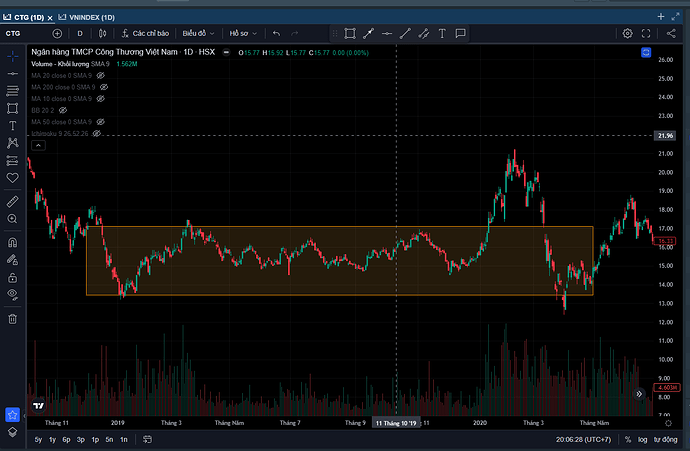Set time range to 5y

[x=38, y=439]
